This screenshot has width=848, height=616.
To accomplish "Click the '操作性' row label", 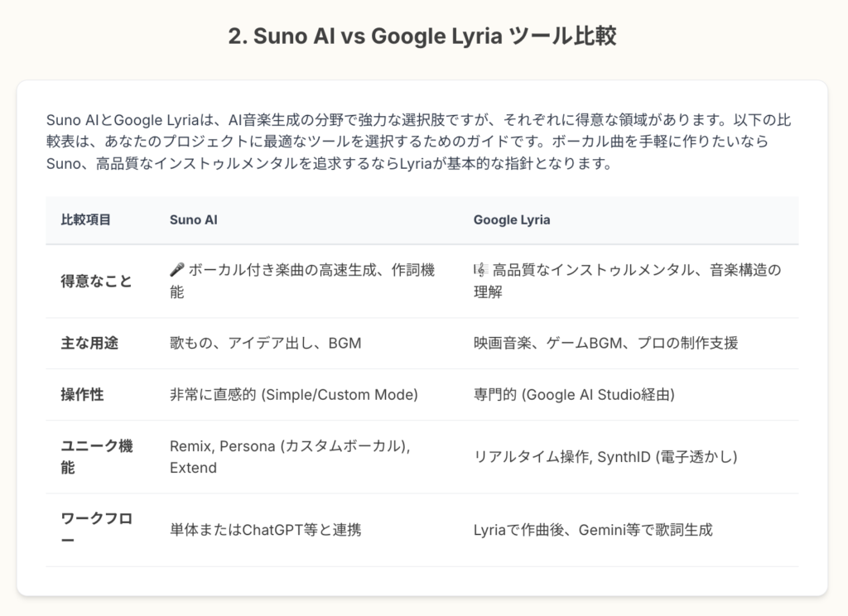I will (x=82, y=394).
